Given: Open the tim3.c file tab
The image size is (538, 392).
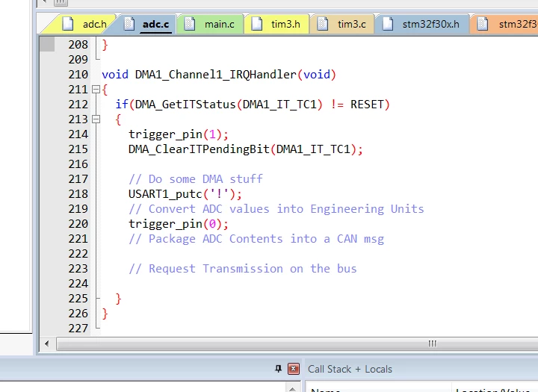Looking at the screenshot, I should point(341,24).
